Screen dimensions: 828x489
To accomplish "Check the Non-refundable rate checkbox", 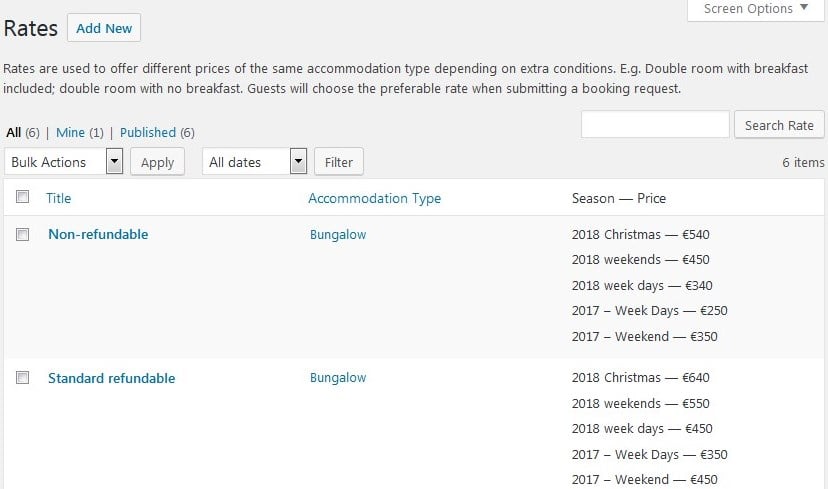I will click(23, 235).
